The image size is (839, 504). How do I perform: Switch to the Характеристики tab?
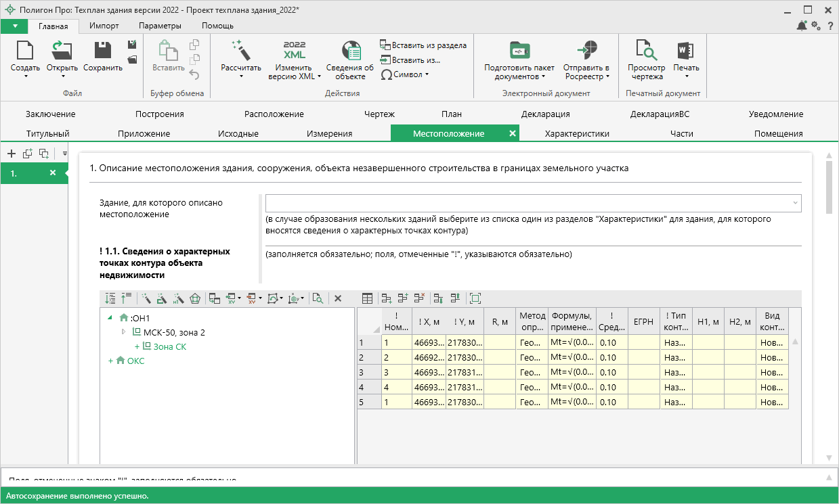pos(577,133)
